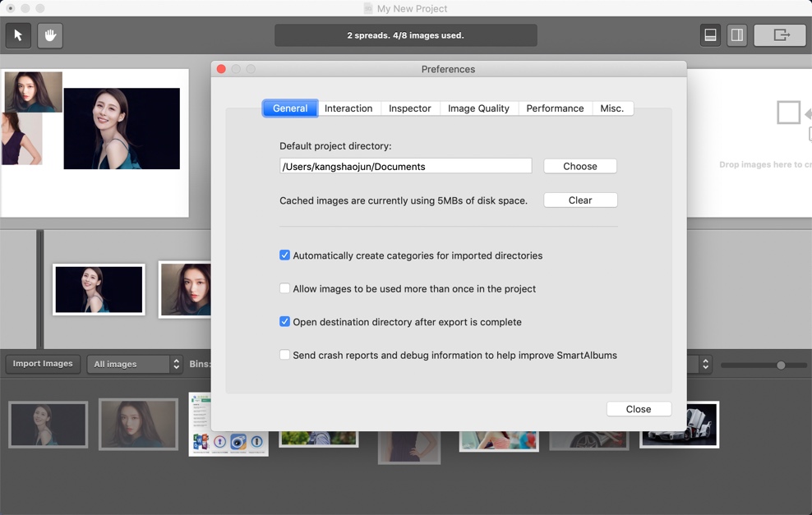Disable automatically creating categories for imported directories
The height and width of the screenshot is (515, 812).
(x=284, y=255)
